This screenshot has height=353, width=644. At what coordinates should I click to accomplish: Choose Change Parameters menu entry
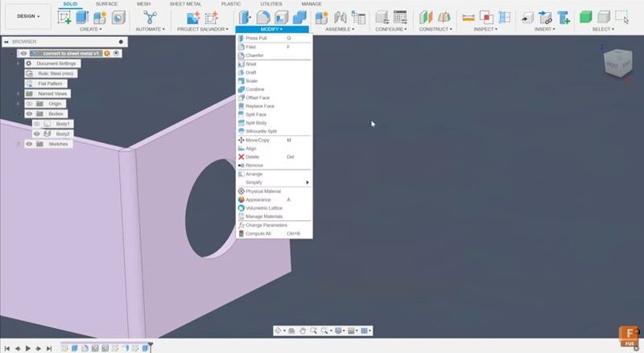(274, 225)
